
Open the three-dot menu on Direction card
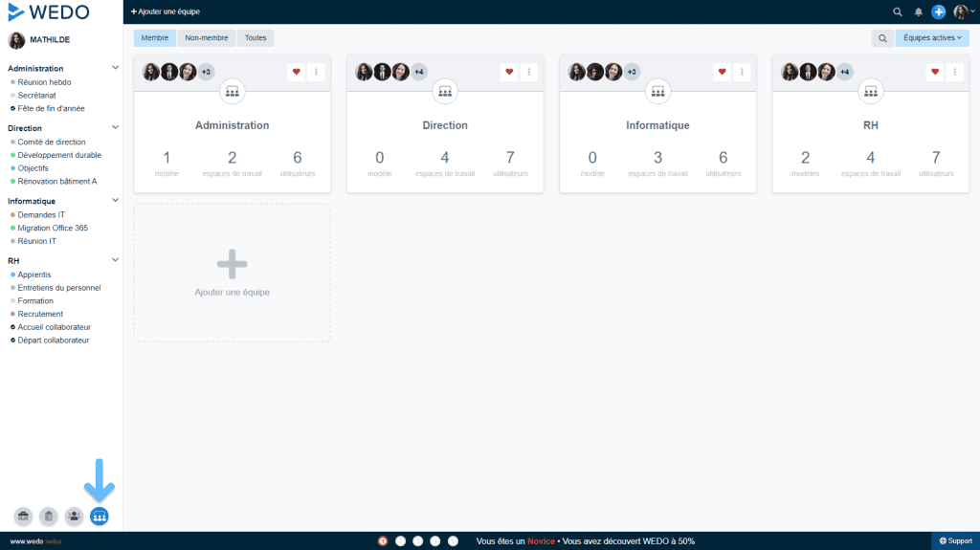click(529, 72)
